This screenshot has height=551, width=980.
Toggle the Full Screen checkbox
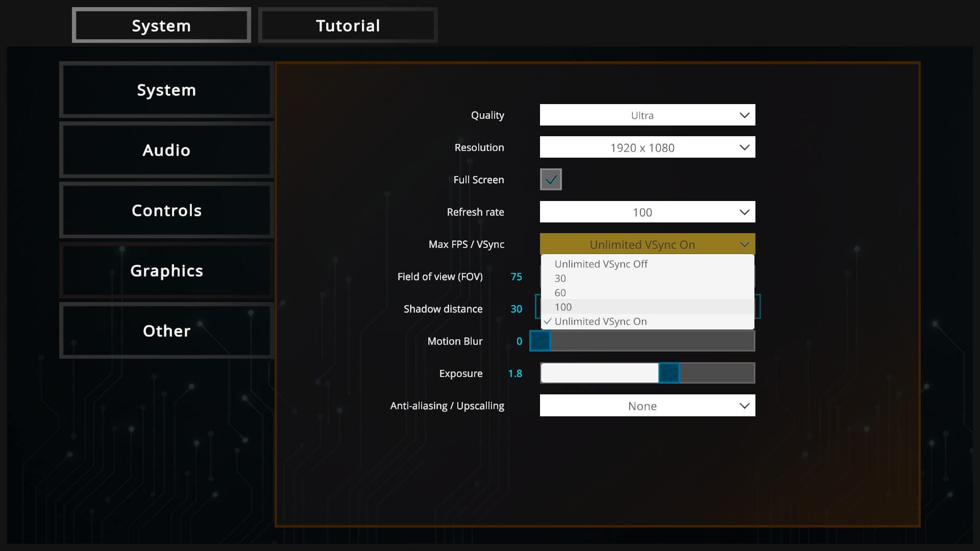click(x=551, y=180)
